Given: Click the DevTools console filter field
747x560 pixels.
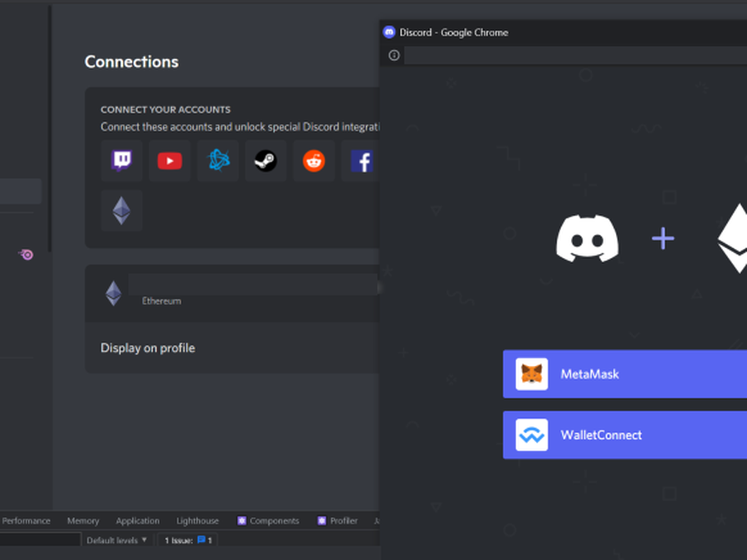Looking at the screenshot, I should click(40, 539).
